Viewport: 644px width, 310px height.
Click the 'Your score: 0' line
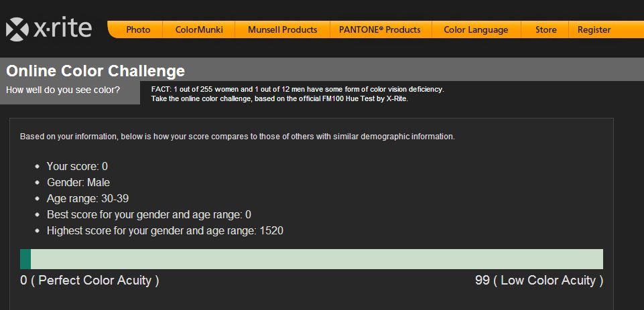tap(77, 166)
